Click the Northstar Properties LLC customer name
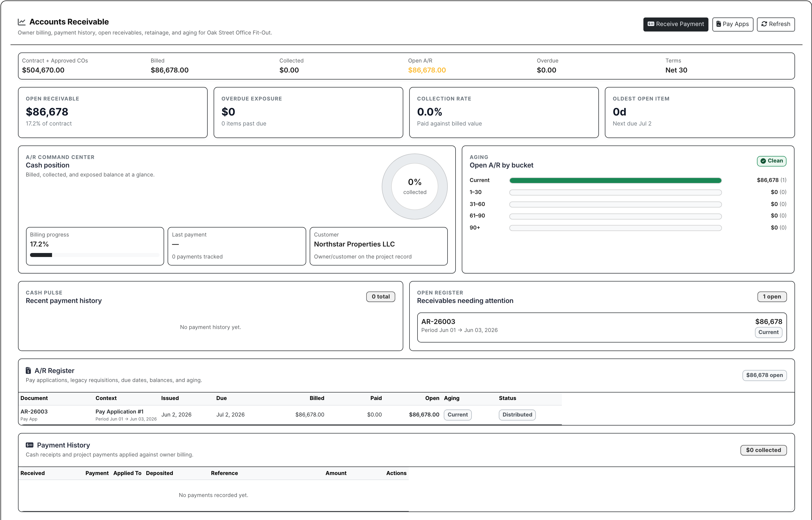Screen dimensions: 812x520 [x=354, y=244]
